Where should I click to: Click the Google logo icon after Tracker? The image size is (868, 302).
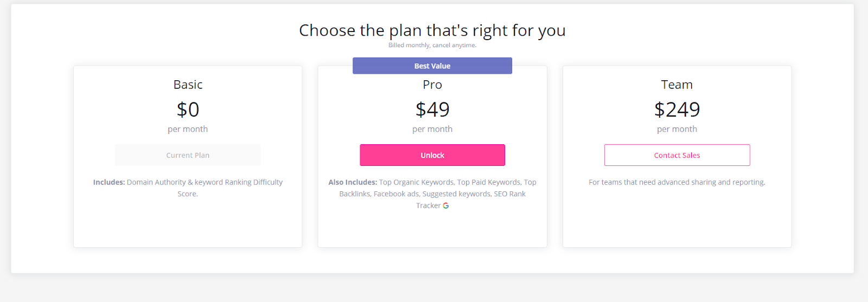tap(446, 205)
